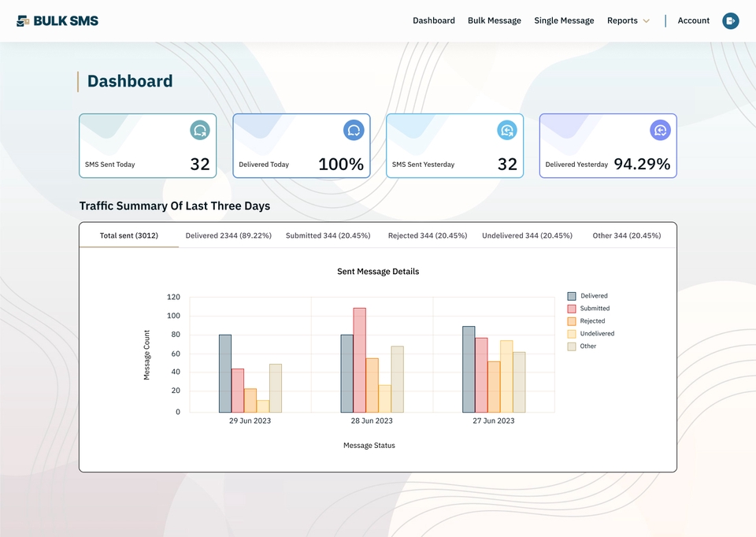Click the Undelivered legend color swatch
756x537 pixels.
572,334
